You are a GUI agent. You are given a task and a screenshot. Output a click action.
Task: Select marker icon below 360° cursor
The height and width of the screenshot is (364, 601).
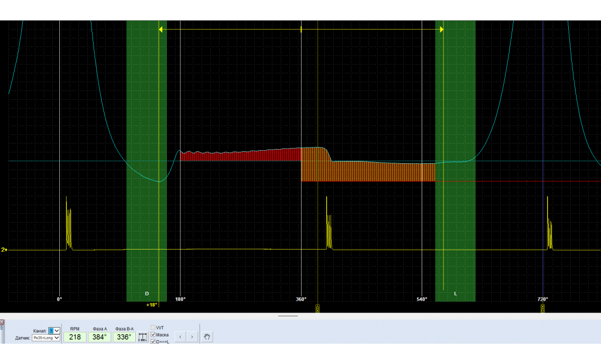coord(318,308)
